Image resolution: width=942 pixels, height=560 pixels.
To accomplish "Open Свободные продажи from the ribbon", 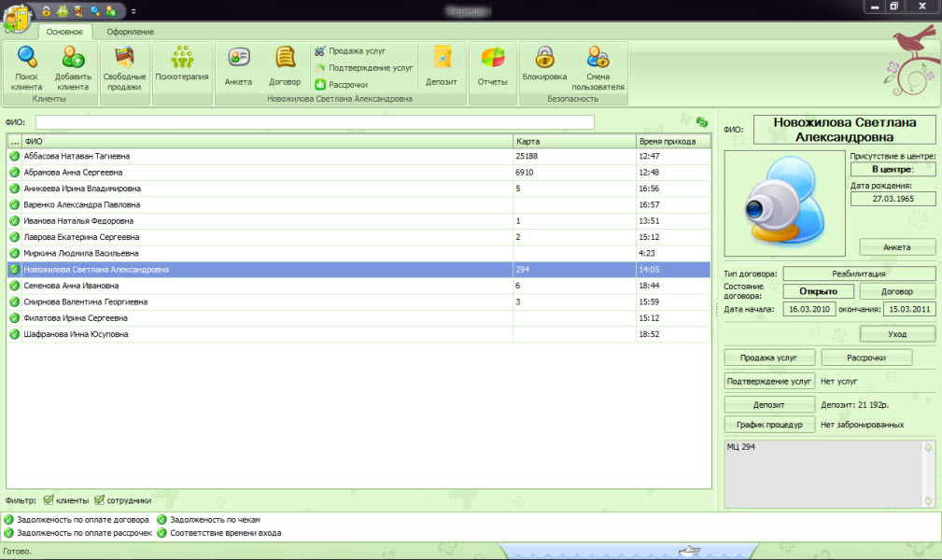I will [x=124, y=61].
